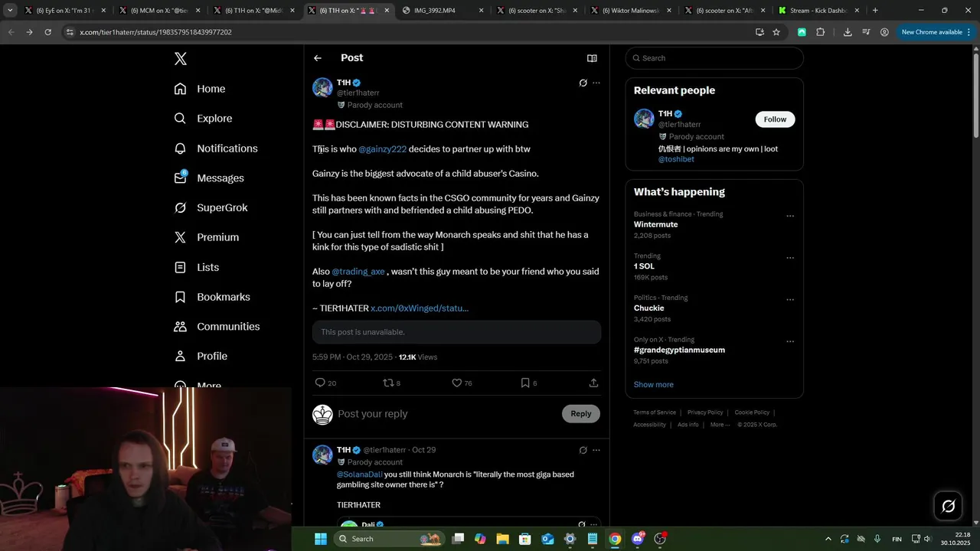980x551 pixels.
Task: Open the @SolanaDali mention in reply
Action: [359, 474]
